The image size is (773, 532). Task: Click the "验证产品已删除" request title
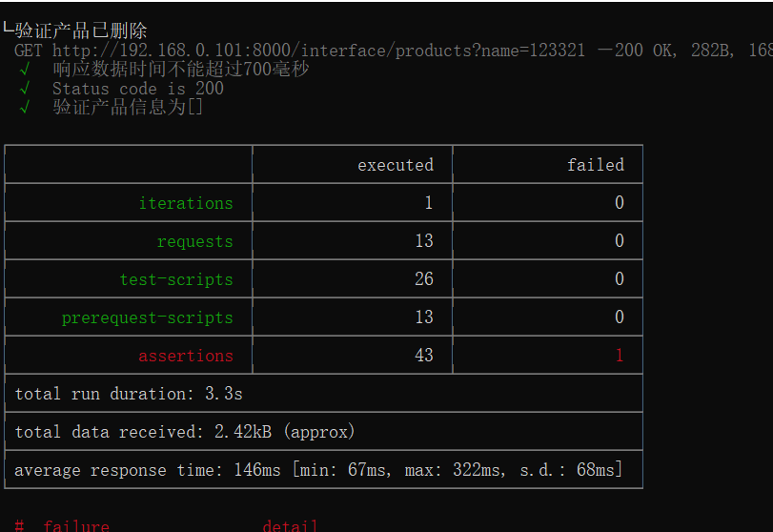click(81, 31)
